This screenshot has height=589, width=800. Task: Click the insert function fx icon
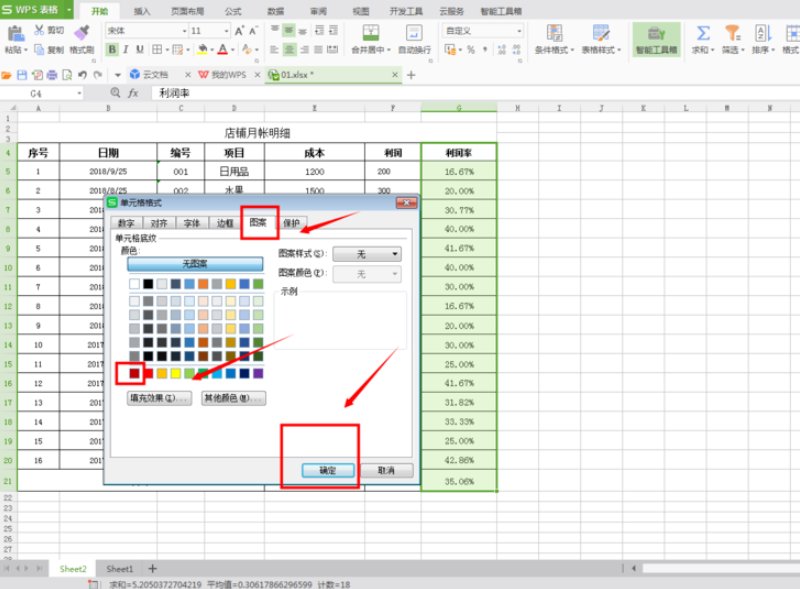point(133,92)
